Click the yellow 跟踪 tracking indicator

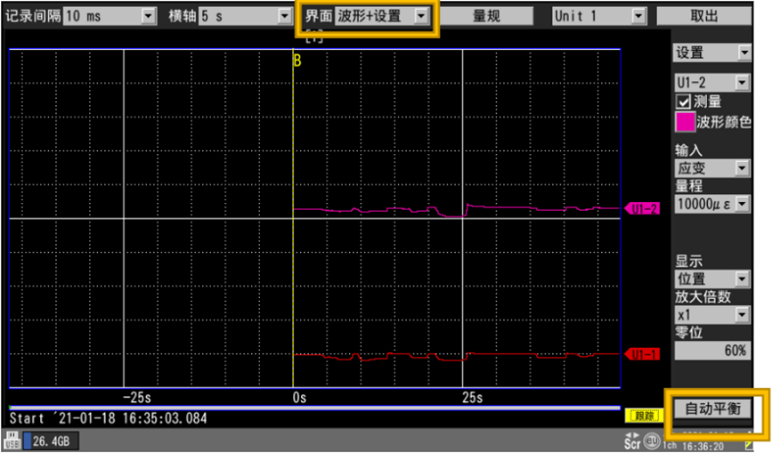tap(639, 415)
